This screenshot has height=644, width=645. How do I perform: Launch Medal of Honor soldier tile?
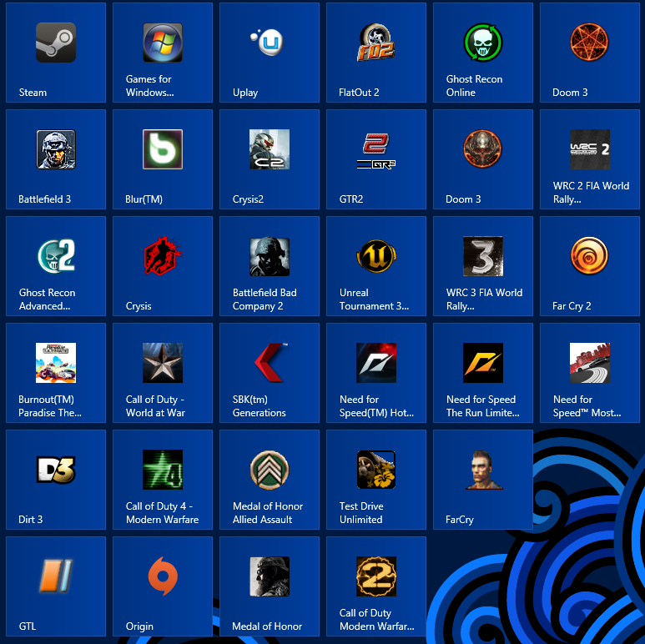[270, 586]
